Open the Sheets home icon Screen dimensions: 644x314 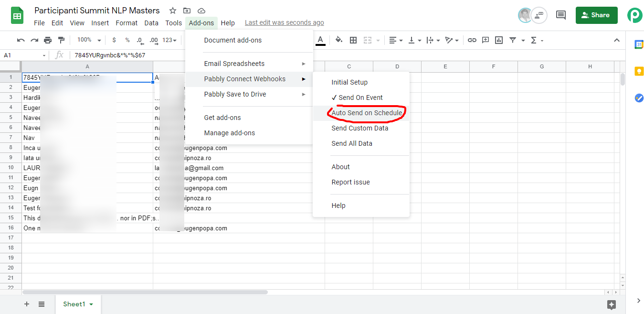click(x=18, y=15)
